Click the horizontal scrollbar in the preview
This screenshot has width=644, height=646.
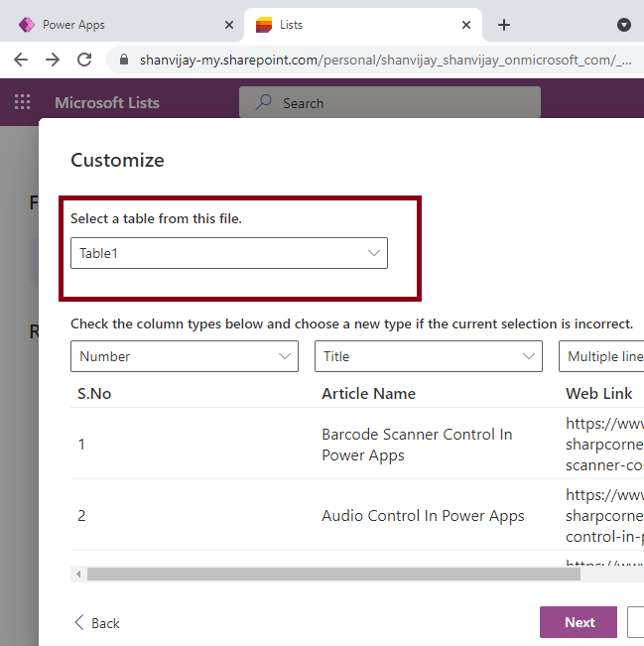318,574
